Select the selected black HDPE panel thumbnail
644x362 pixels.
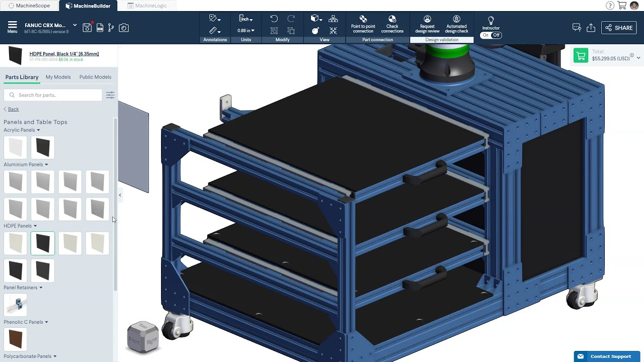(43, 243)
